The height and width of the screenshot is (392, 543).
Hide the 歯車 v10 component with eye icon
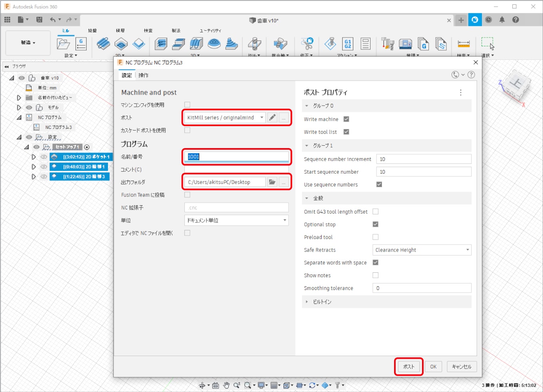[x=22, y=78]
